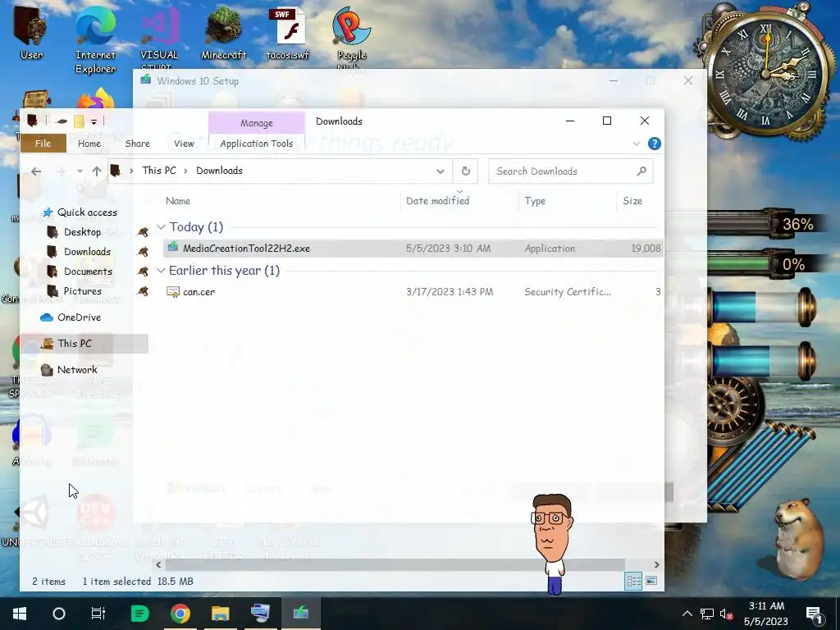Open the Windows Start menu
The width and height of the screenshot is (840, 630).
(20, 614)
